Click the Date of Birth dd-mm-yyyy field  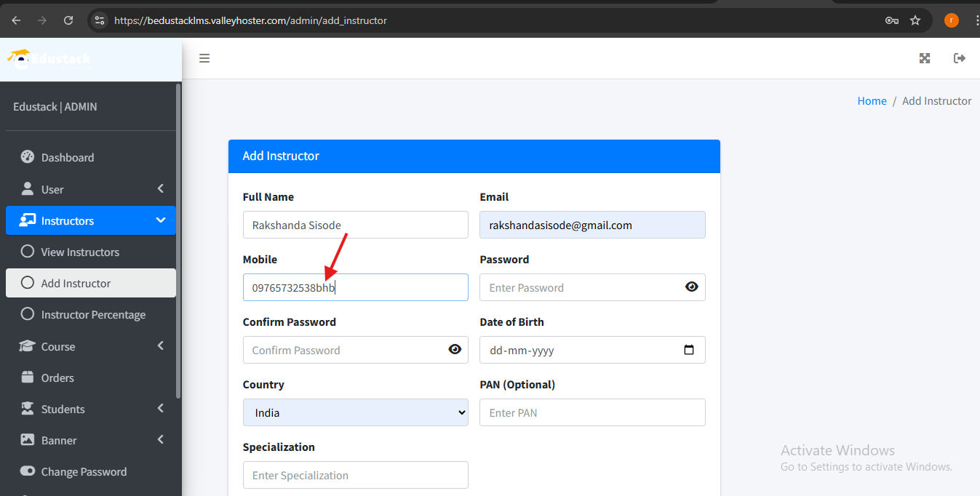593,350
